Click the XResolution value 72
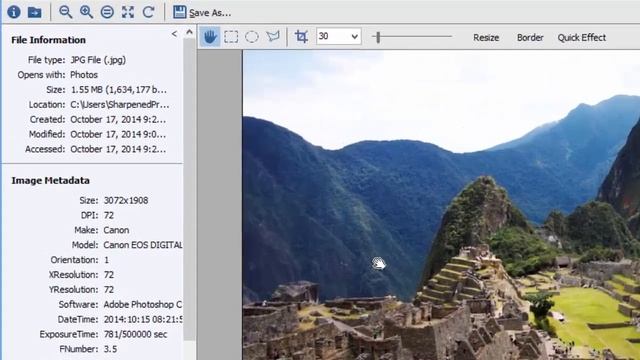640x360 pixels. click(109, 275)
